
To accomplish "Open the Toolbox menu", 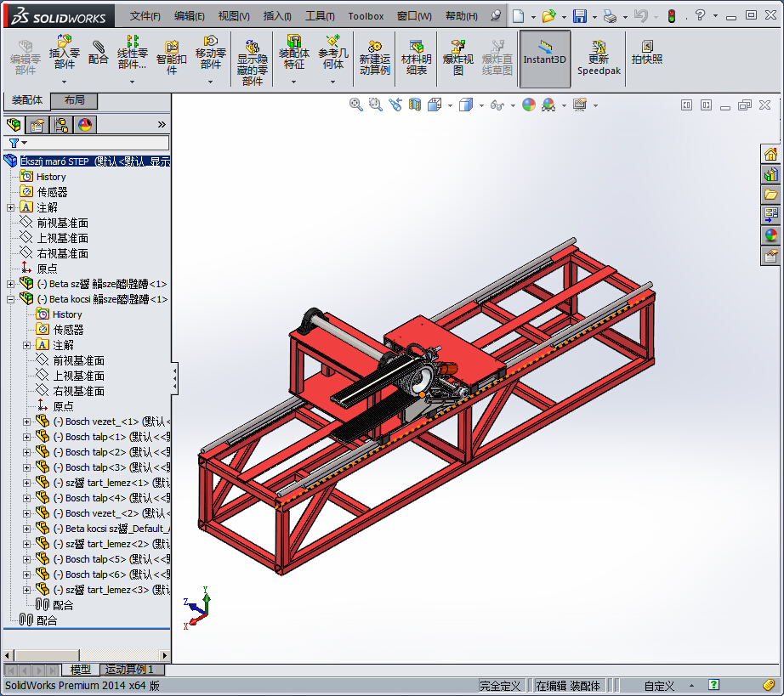I will (x=366, y=16).
